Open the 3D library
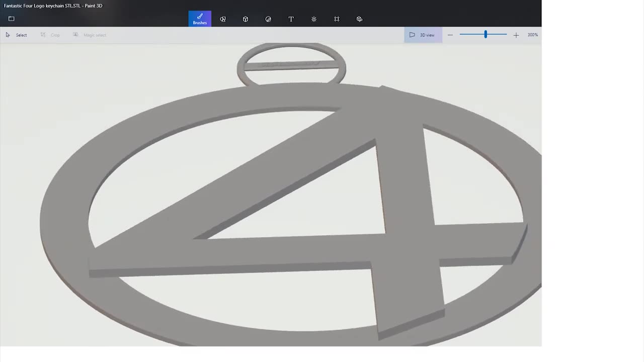Image resolution: width=644 pixels, height=362 pixels. (x=359, y=19)
